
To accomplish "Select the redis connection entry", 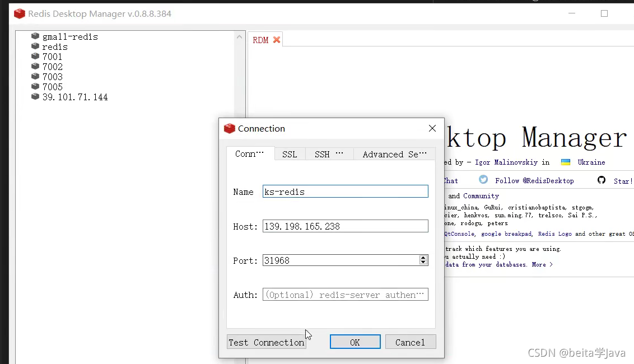I will (x=55, y=47).
